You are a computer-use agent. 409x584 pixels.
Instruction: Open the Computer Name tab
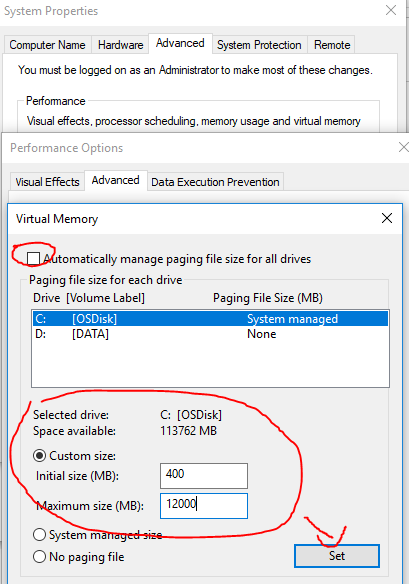[x=47, y=45]
